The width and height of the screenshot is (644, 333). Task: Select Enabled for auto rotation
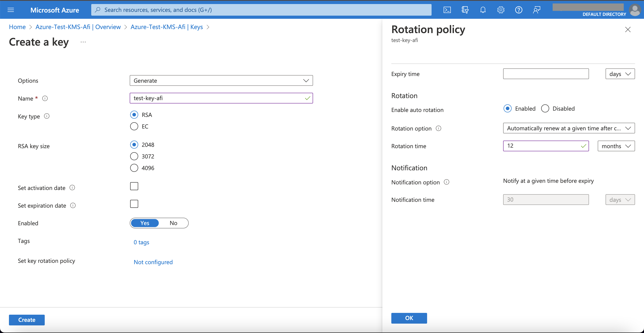[508, 108]
